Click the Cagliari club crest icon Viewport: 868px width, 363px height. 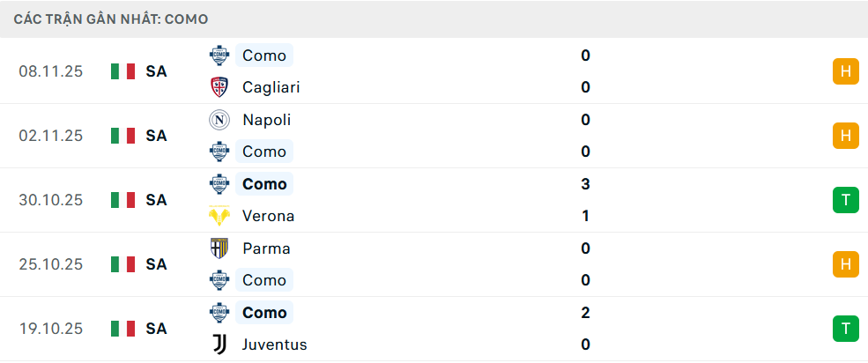pyautogui.click(x=219, y=87)
